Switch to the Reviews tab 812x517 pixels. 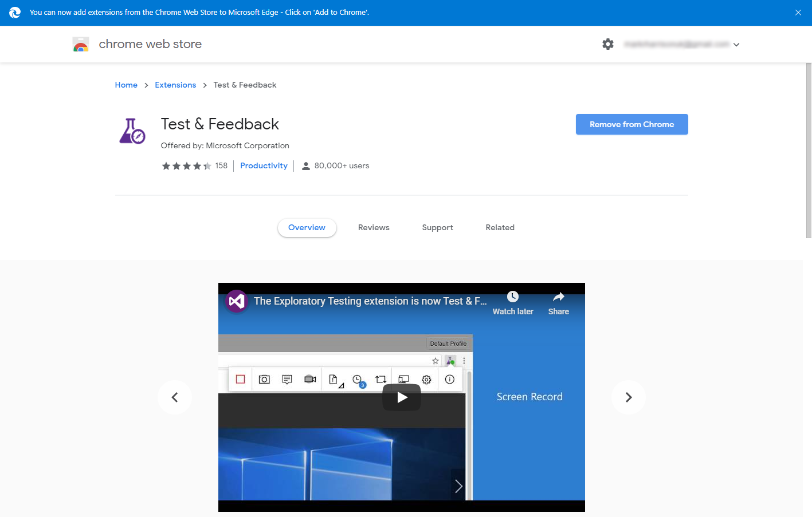(374, 228)
